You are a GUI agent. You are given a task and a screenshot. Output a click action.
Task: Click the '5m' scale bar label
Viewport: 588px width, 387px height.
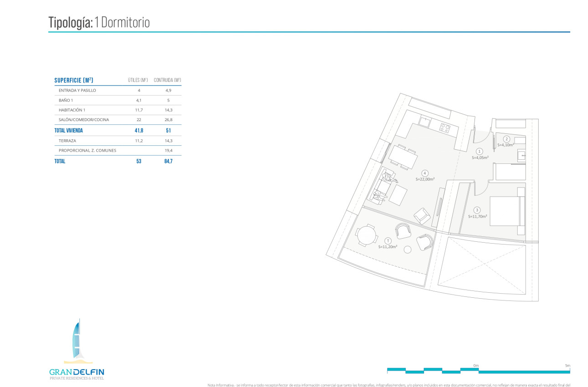click(x=567, y=366)
